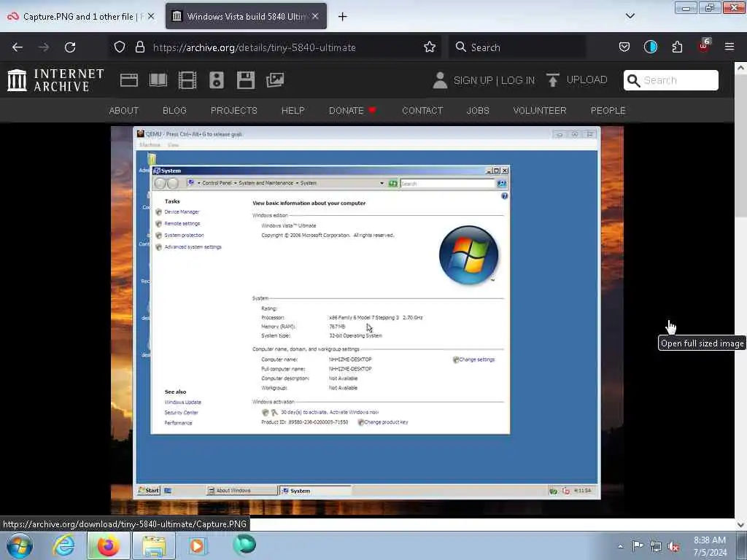Open the Extensions puzzle icon
The width and height of the screenshot is (747, 560).
tap(677, 47)
